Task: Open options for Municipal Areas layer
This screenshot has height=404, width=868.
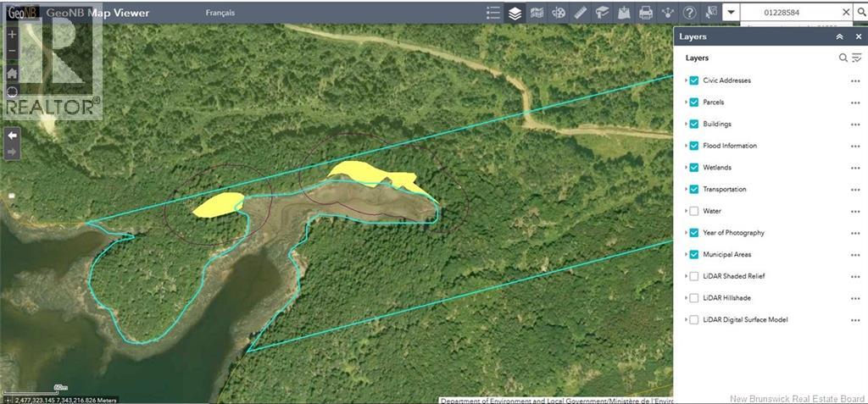Action: coord(855,255)
